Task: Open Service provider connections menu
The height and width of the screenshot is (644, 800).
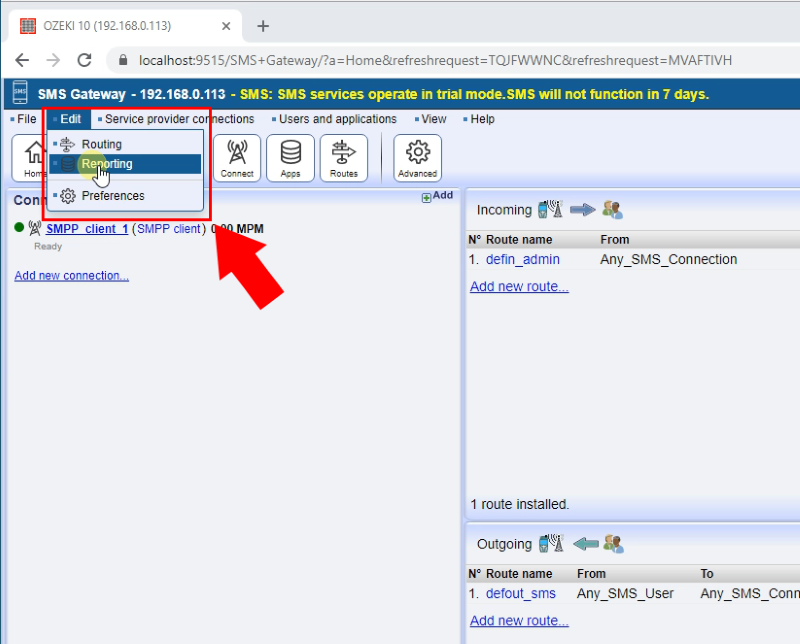Action: coord(177,119)
